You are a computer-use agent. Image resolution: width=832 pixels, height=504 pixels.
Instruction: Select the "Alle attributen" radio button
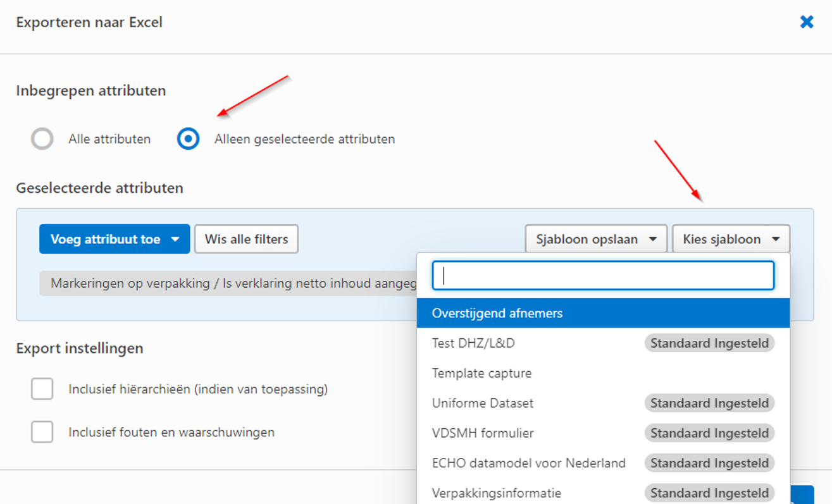coord(42,139)
